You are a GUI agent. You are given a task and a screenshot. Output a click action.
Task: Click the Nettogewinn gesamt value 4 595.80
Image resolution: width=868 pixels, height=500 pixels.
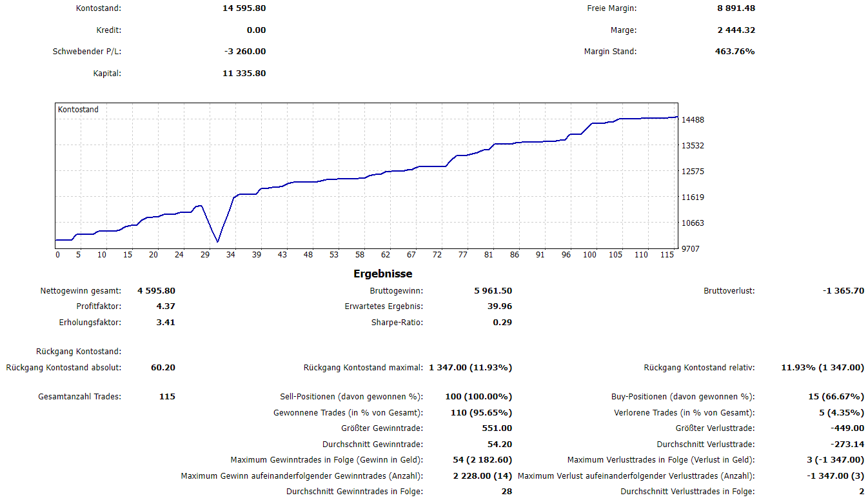[x=156, y=291]
